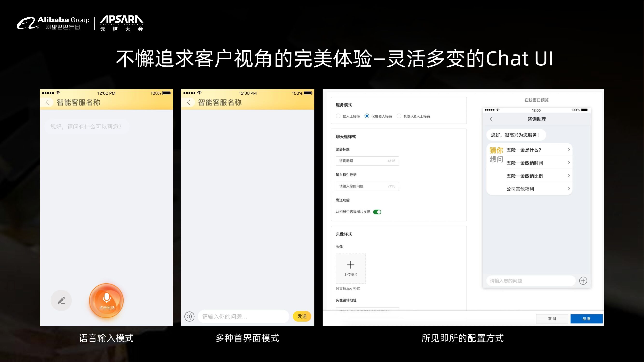Switch to keyboard input via pencil icon
644x362 pixels.
(x=61, y=300)
